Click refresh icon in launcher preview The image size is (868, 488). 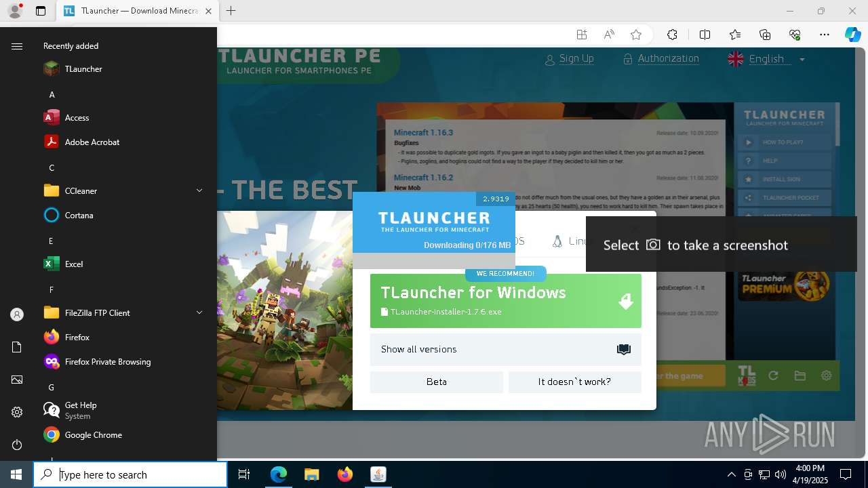point(773,376)
